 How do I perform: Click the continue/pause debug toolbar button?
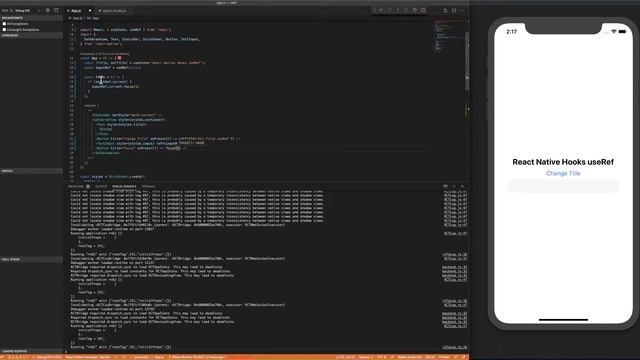point(381,10)
